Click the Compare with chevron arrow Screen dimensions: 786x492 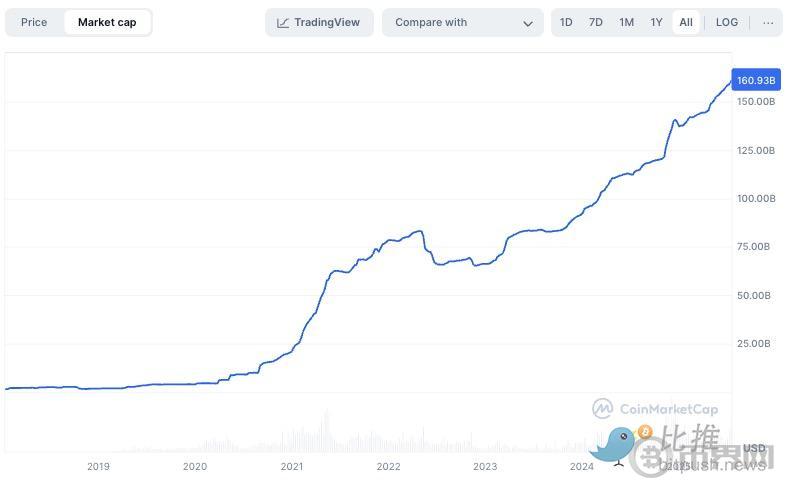(528, 23)
